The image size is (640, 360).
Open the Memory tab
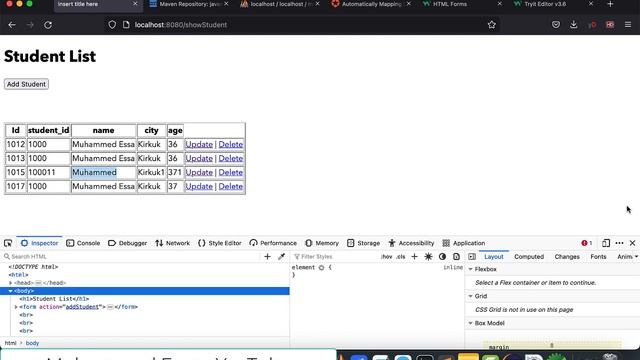(322, 243)
